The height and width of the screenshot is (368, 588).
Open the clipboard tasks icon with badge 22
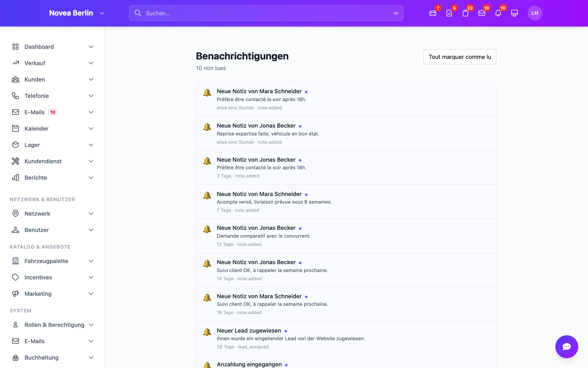tap(465, 13)
